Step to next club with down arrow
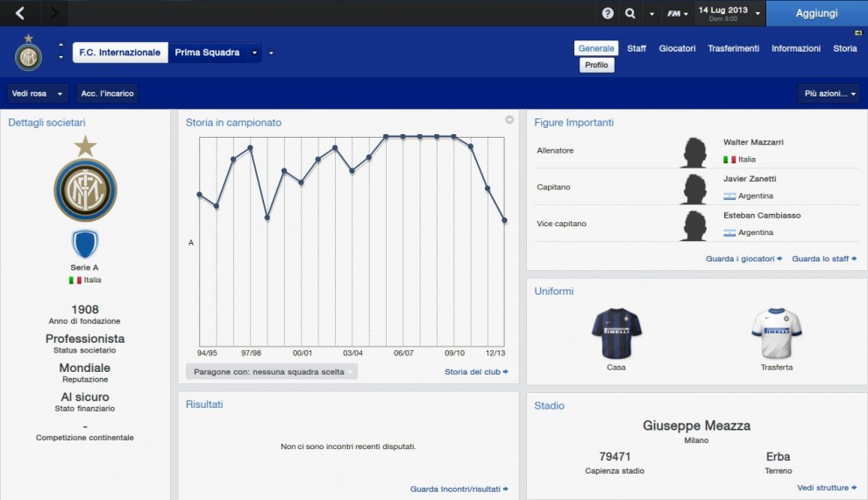Screen dimensions: 868x500 [x=60, y=57]
